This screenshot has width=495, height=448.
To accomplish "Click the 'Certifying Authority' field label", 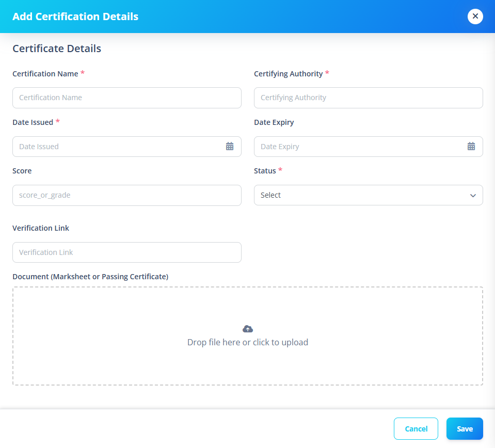I will pos(289,74).
